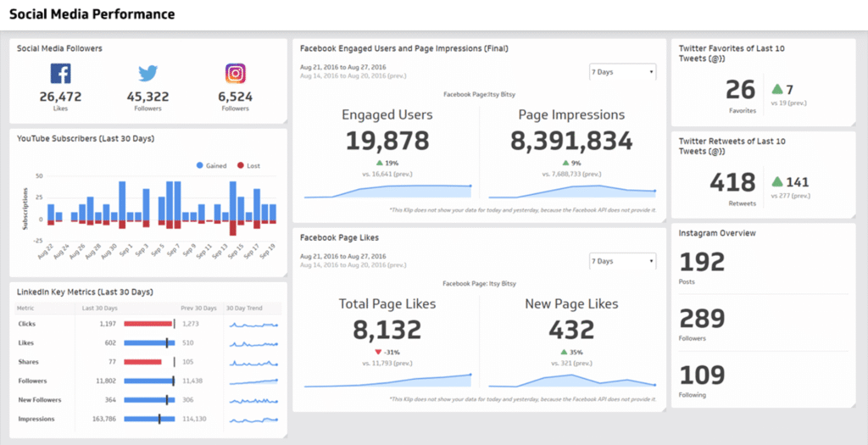Click the 30 Day Trend column header
Image resolution: width=868 pixels, height=445 pixels.
[x=244, y=308]
